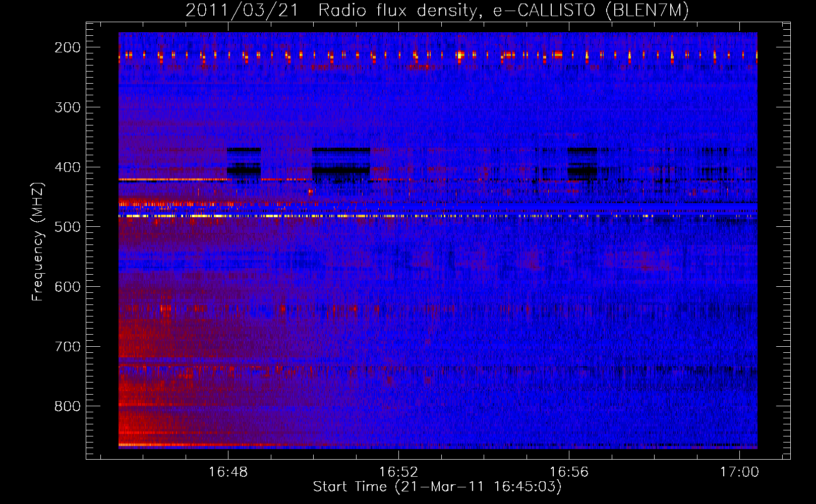
Task: Click the 500 frequency tick label
Action: click(68, 227)
